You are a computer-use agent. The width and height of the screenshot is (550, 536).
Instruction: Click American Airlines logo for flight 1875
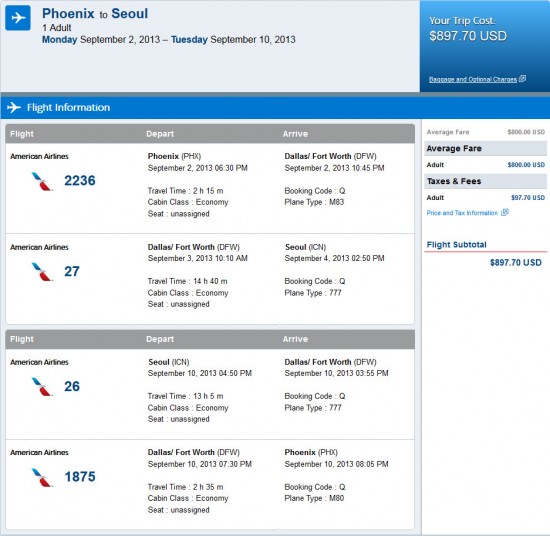(42, 477)
